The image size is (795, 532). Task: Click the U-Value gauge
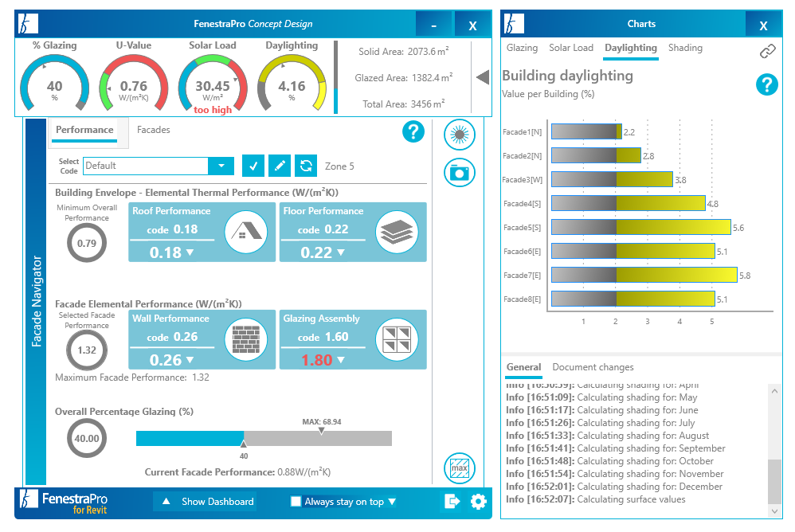(x=133, y=82)
